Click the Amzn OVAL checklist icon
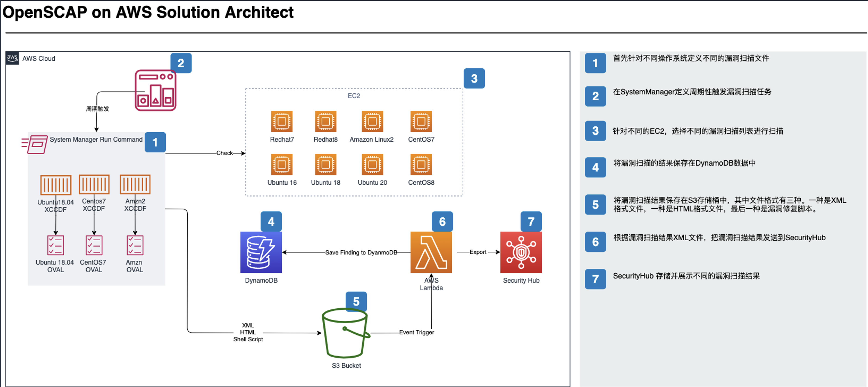Viewport: 868px width, 387px height. (x=135, y=245)
